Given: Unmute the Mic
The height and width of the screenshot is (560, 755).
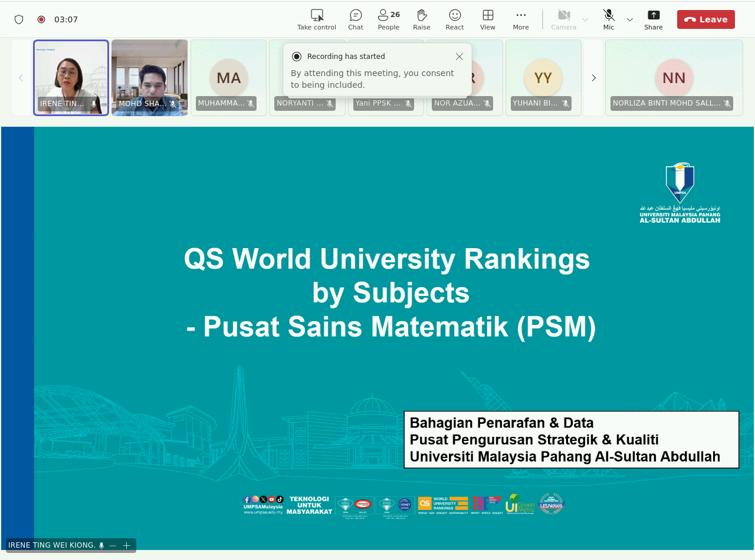Looking at the screenshot, I should pyautogui.click(x=609, y=19).
